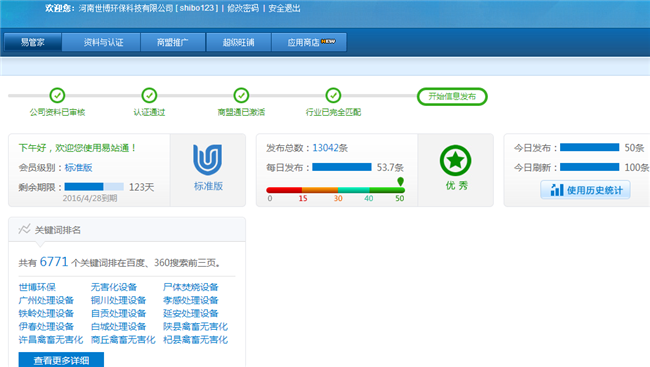This screenshot has height=367, width=650.
Task: Open keyword 尸体焚烧设备
Action: (x=191, y=287)
